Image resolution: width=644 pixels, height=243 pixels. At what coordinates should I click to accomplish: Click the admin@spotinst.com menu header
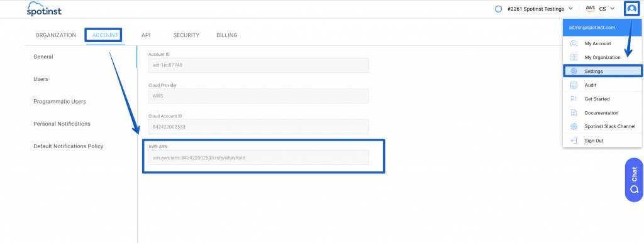[602, 28]
